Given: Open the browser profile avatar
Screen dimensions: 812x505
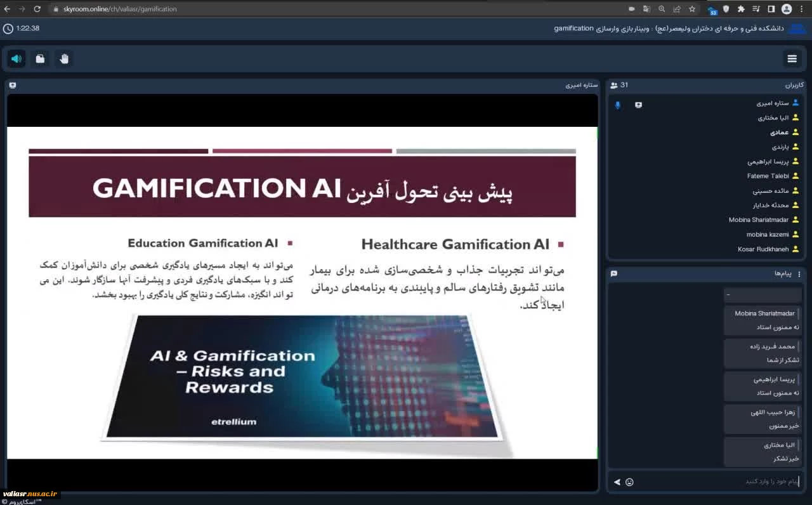Looking at the screenshot, I should tap(787, 9).
